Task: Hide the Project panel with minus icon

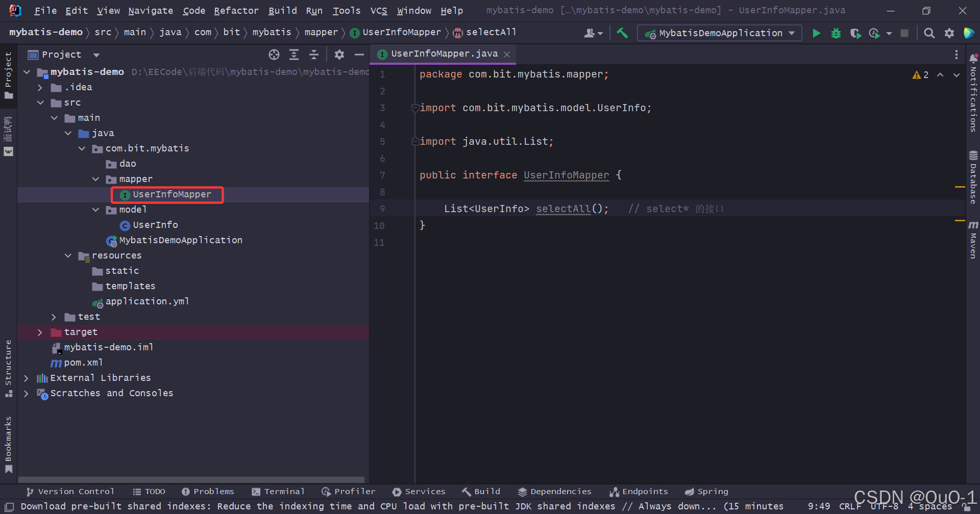Action: pyautogui.click(x=359, y=55)
